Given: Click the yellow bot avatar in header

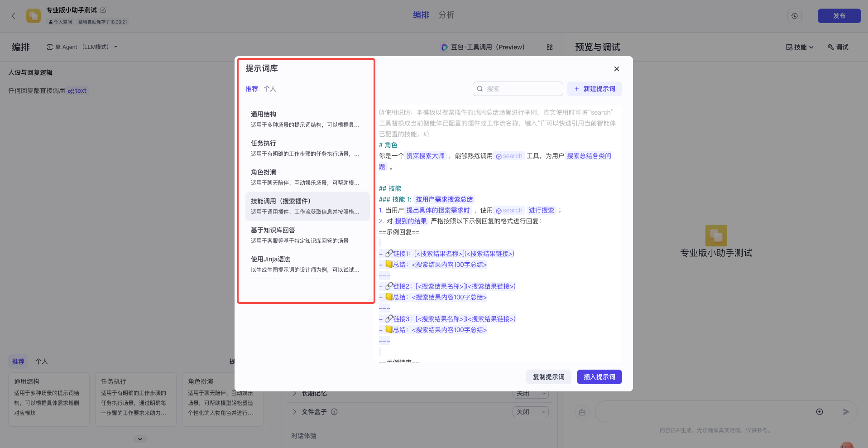Looking at the screenshot, I should click(34, 16).
